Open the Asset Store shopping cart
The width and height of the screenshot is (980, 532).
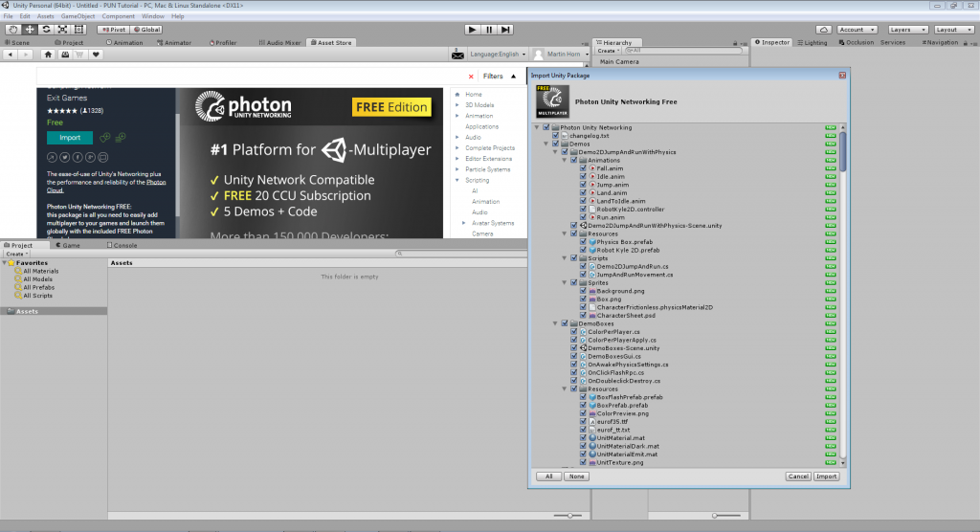coord(80,55)
